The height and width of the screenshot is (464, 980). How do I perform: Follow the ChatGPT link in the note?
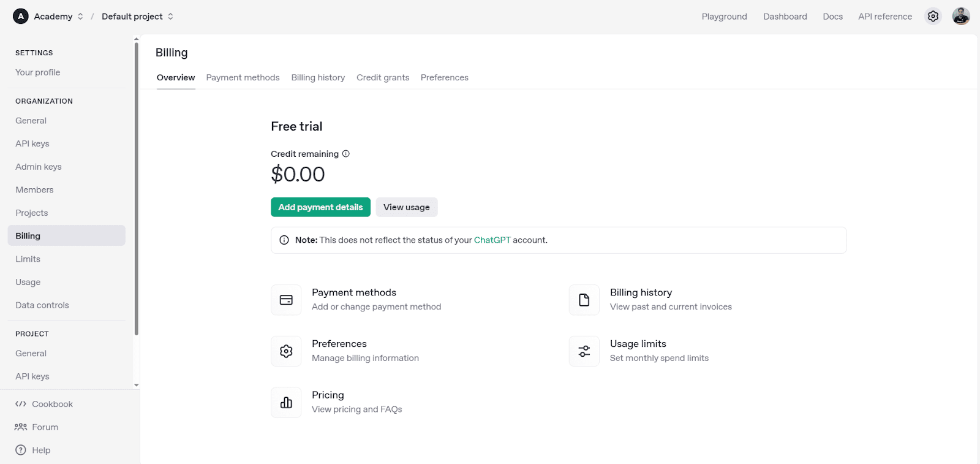(x=492, y=240)
